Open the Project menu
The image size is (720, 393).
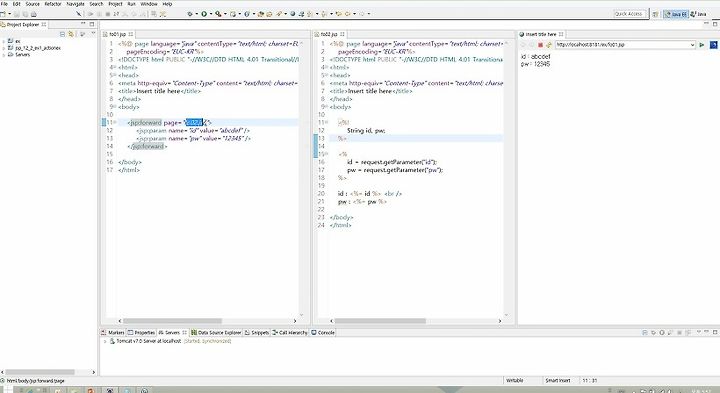click(115, 4)
